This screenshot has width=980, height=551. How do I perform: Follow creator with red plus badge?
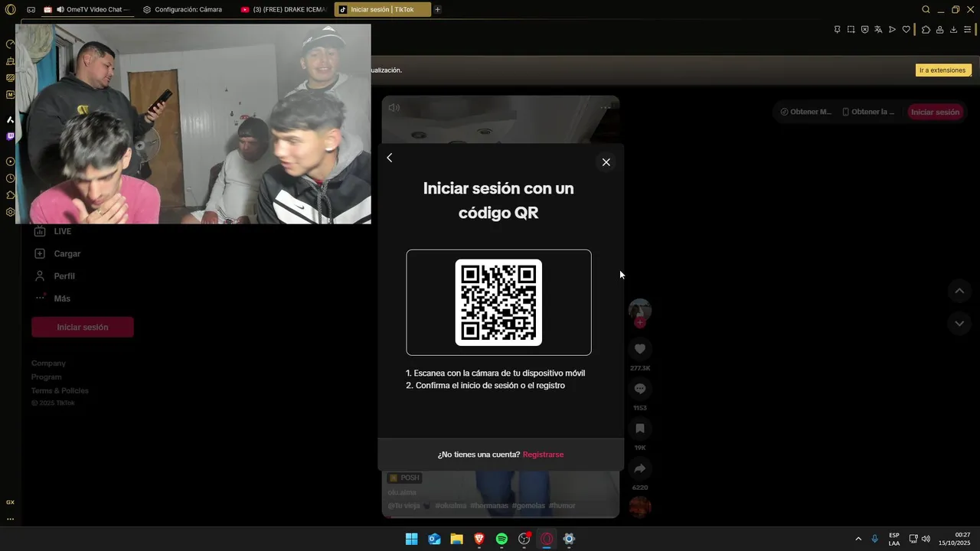pos(640,323)
